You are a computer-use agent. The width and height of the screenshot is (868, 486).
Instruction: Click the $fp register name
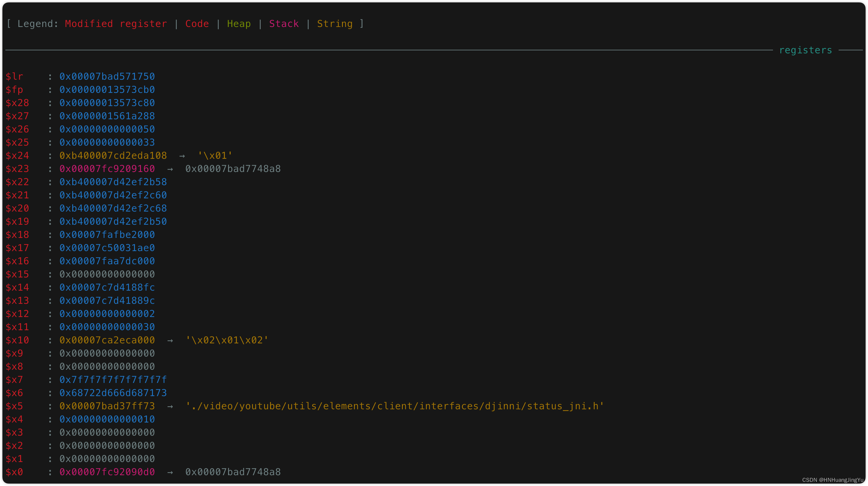click(x=14, y=90)
